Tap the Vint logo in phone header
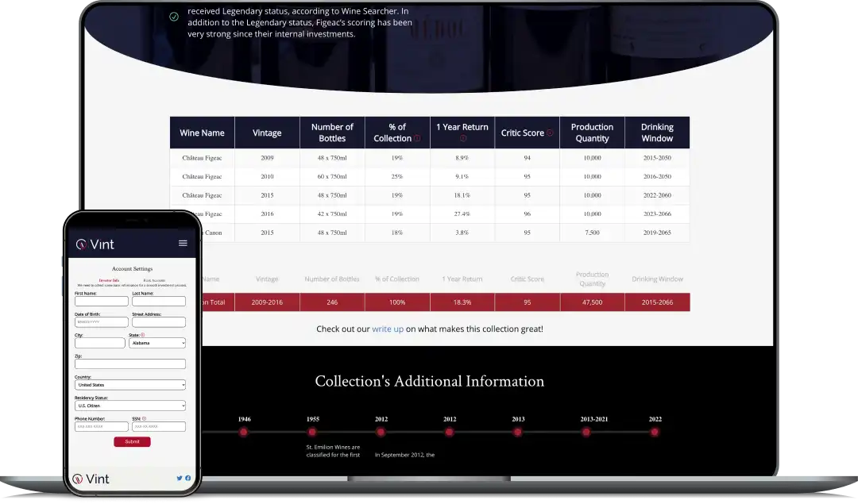This screenshot has width=858, height=504. click(95, 244)
